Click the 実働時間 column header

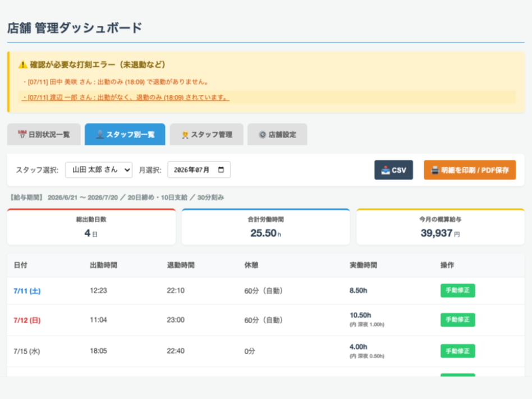point(364,265)
